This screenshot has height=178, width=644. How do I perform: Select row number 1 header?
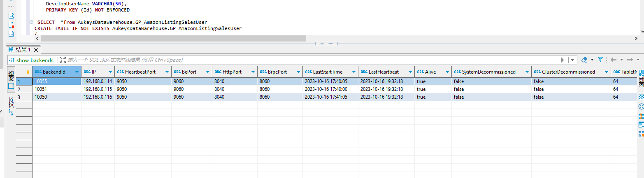24,81
